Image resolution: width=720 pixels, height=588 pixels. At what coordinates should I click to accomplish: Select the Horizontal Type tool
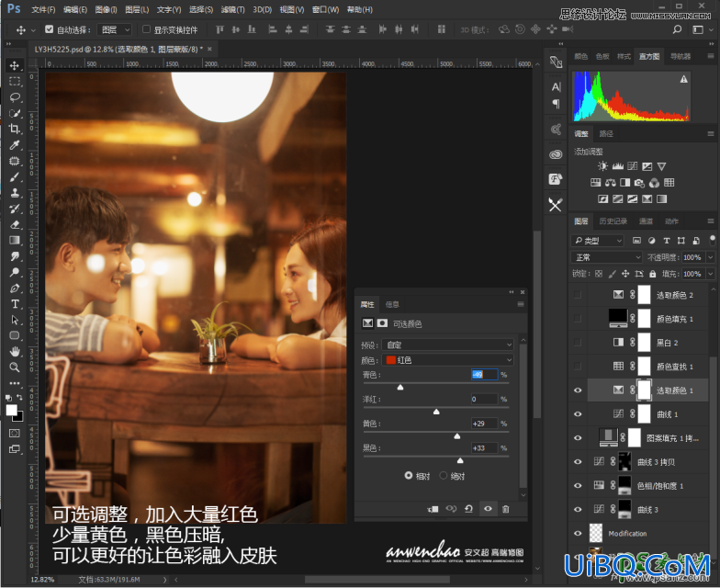coord(15,303)
